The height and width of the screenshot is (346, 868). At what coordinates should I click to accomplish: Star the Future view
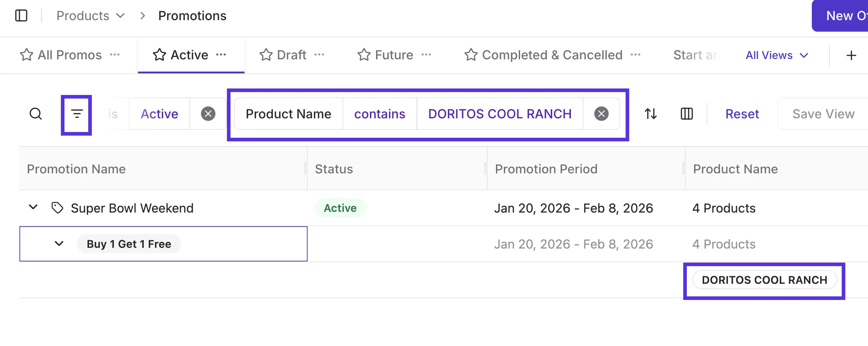pyautogui.click(x=364, y=55)
